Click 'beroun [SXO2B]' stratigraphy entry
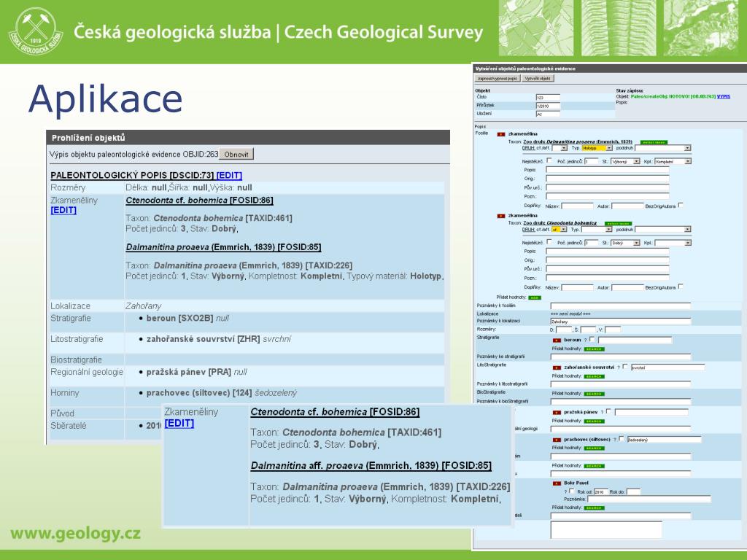This screenshot has width=747, height=560. click(179, 318)
